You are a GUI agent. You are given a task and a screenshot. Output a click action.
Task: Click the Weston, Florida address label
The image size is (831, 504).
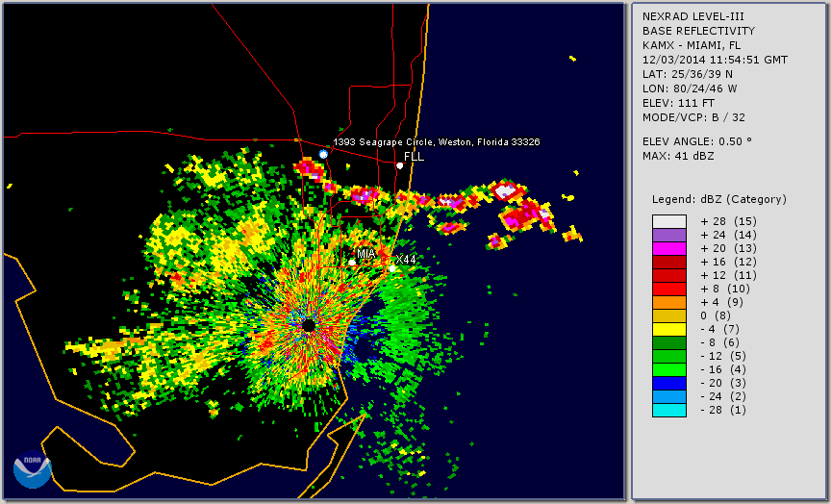click(436, 142)
